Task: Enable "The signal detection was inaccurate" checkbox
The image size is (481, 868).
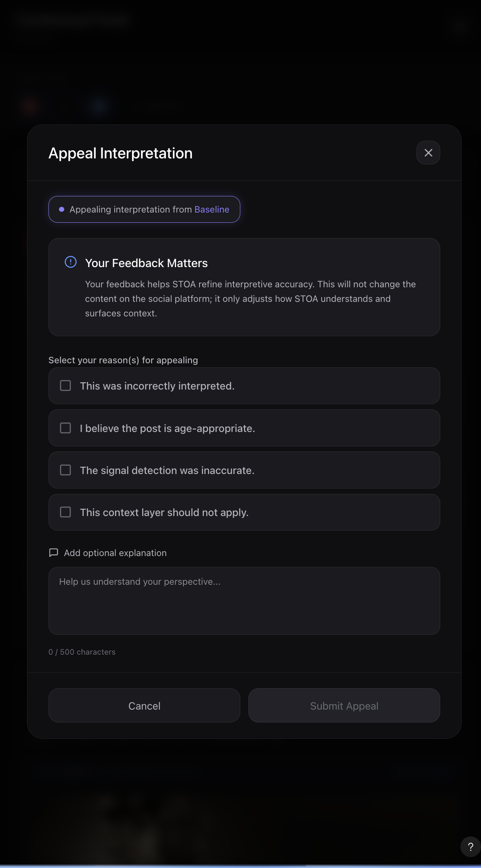Action: pos(65,470)
